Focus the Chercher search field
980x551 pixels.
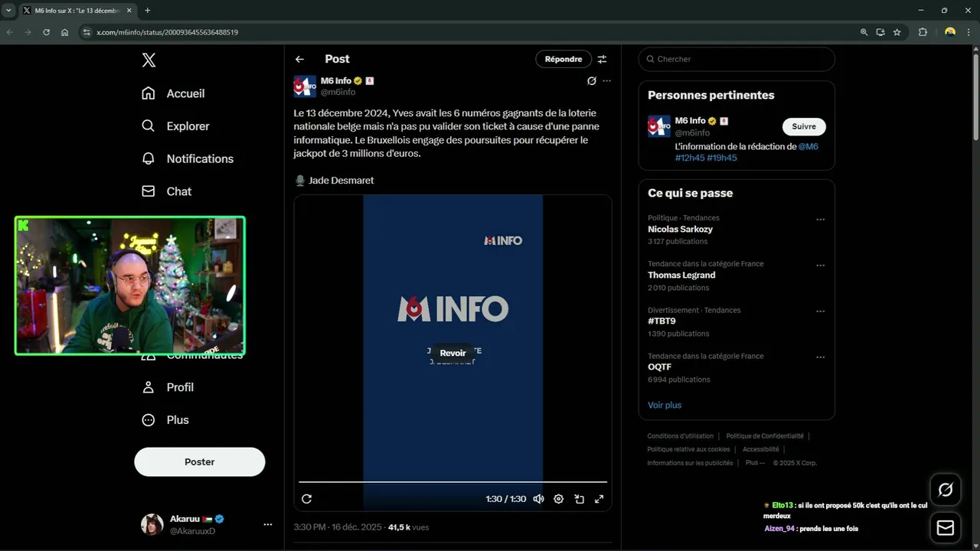click(x=737, y=59)
